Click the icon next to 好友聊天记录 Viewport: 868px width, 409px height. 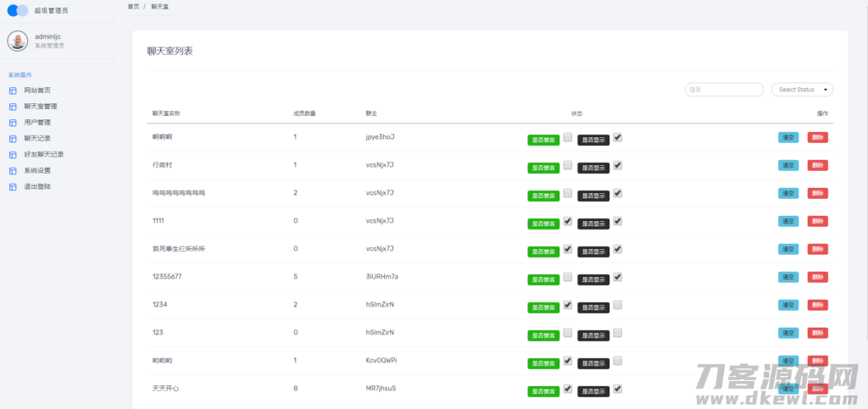click(13, 155)
